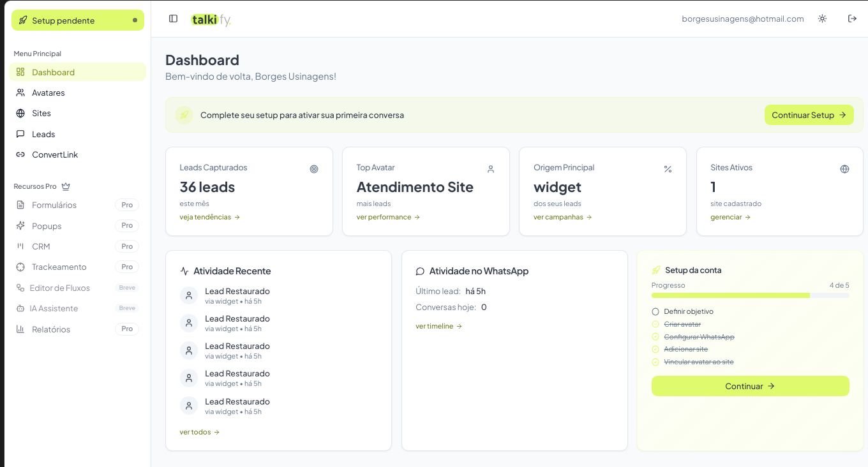Click pulse icon beside Atividade Recente
868x467 pixels.
184,271
